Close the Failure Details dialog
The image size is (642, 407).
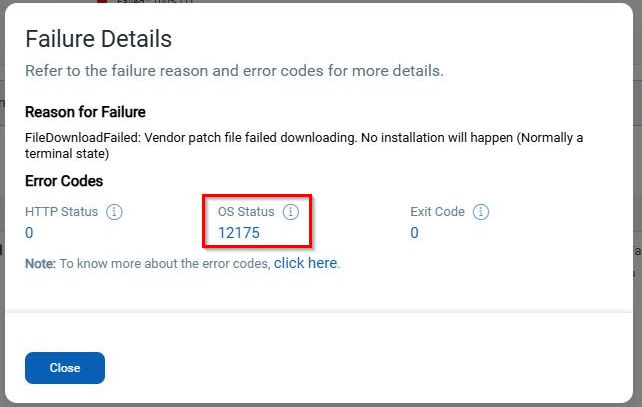tap(65, 367)
